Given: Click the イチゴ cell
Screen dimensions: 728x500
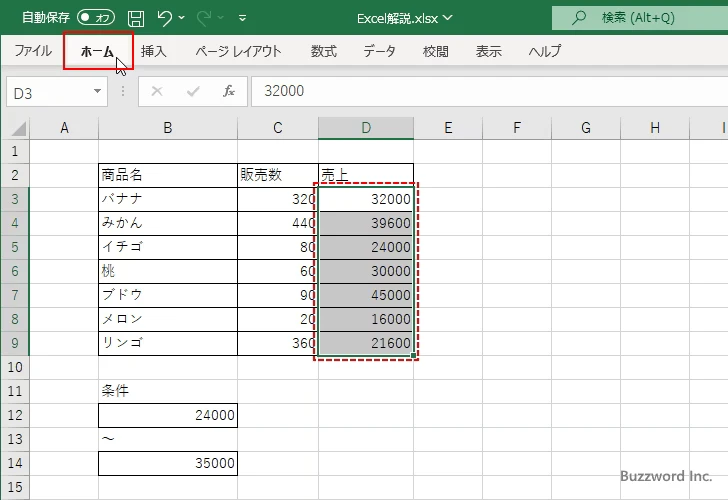Looking at the screenshot, I should coord(168,247).
